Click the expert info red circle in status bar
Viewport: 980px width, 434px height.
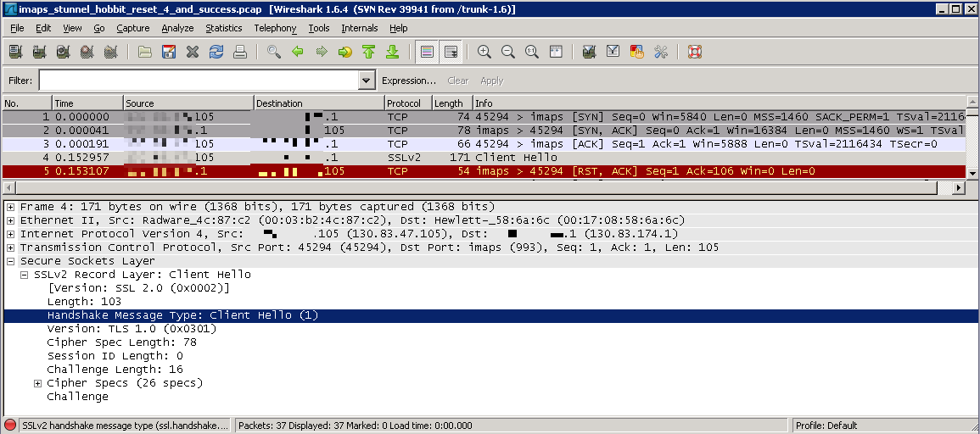coord(10,426)
